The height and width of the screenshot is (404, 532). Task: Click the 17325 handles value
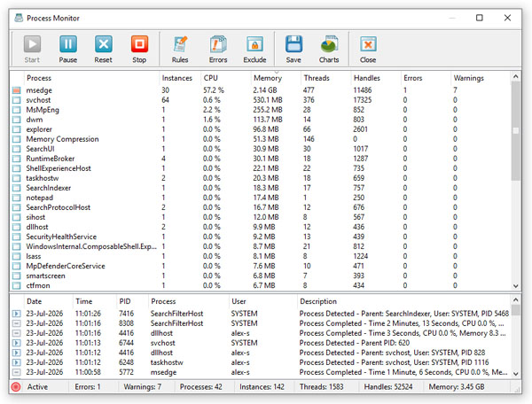[x=363, y=100]
